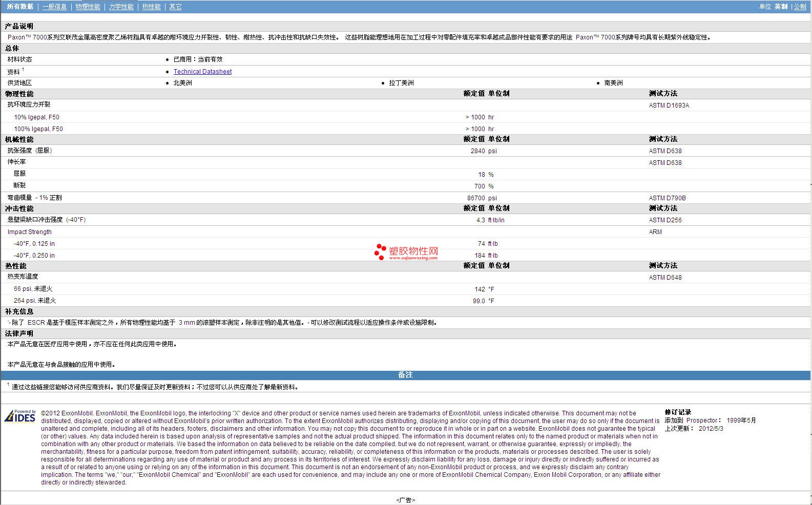Click the 142 °F deflection temperature value
The width and height of the screenshot is (812, 505).
tap(484, 289)
